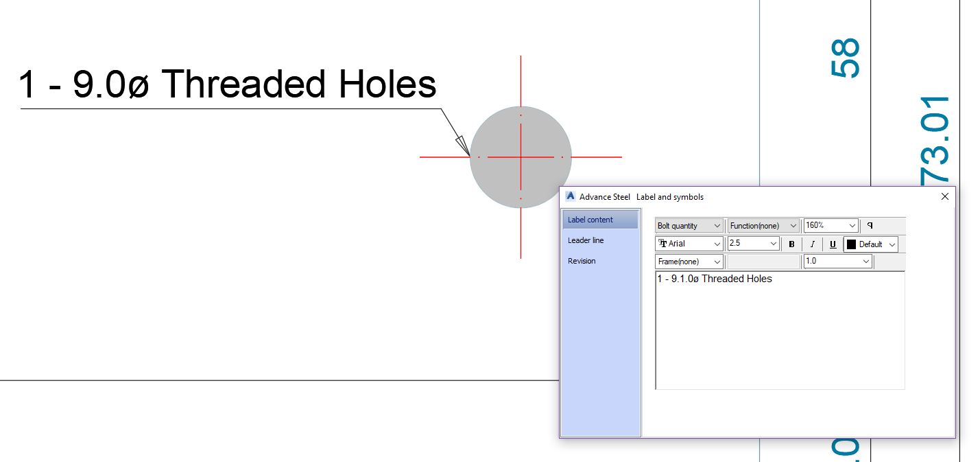Toggle italic formatting for the label
The height and width of the screenshot is (462, 980).
click(x=812, y=244)
